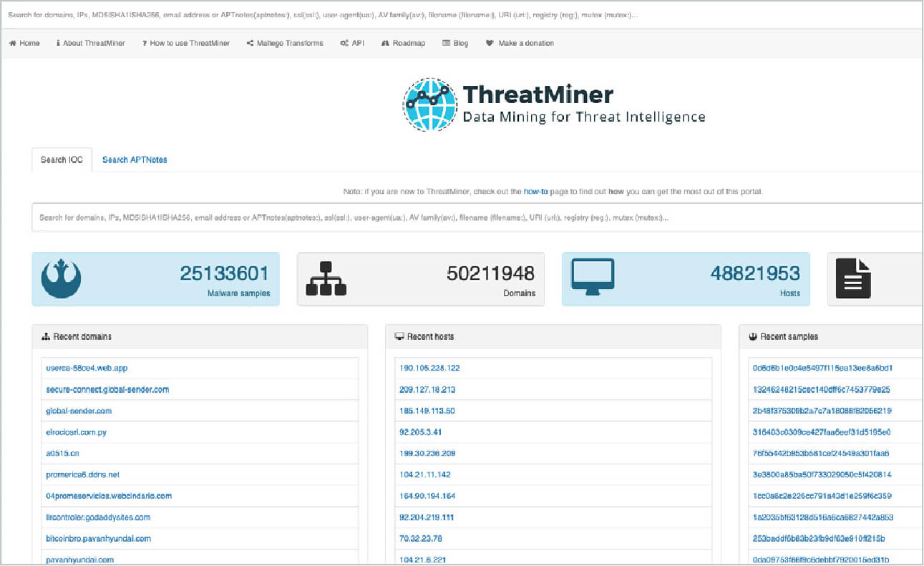Open domain 04promeservicios.webcindario.com
This screenshot has height=566, width=924.
pos(109,496)
